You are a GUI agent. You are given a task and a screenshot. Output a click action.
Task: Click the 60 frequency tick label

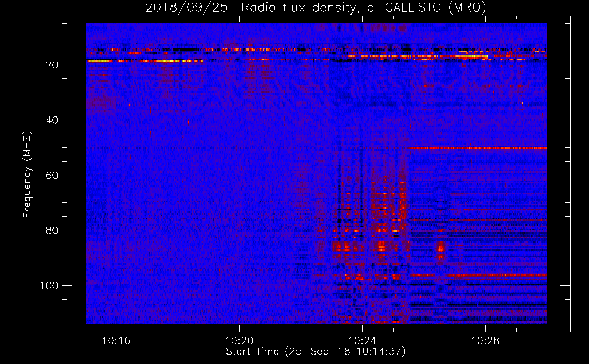(52, 175)
